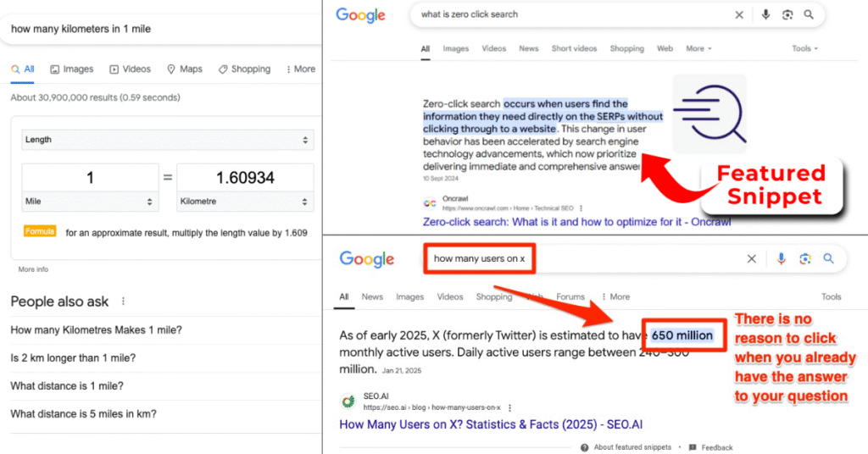Select the Images tab in the kilometers search
The width and height of the screenshot is (868, 454).
point(72,69)
